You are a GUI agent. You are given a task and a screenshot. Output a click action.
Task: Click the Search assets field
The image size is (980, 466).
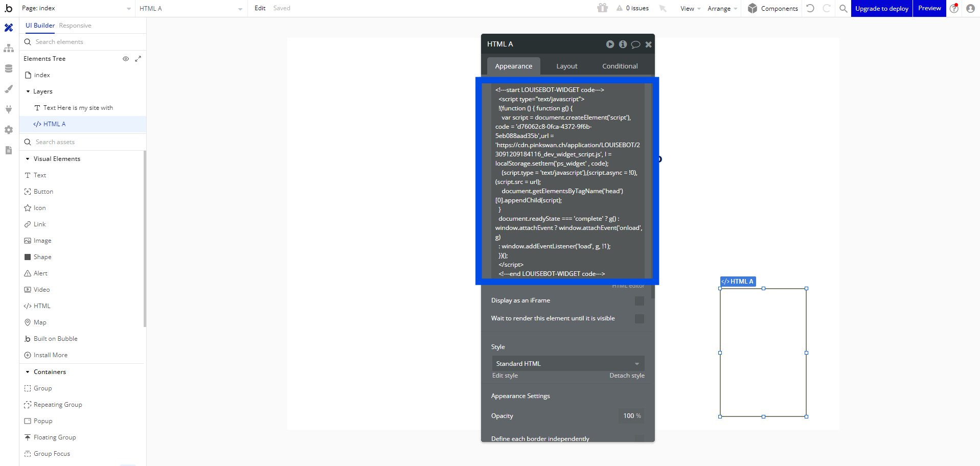(83, 142)
